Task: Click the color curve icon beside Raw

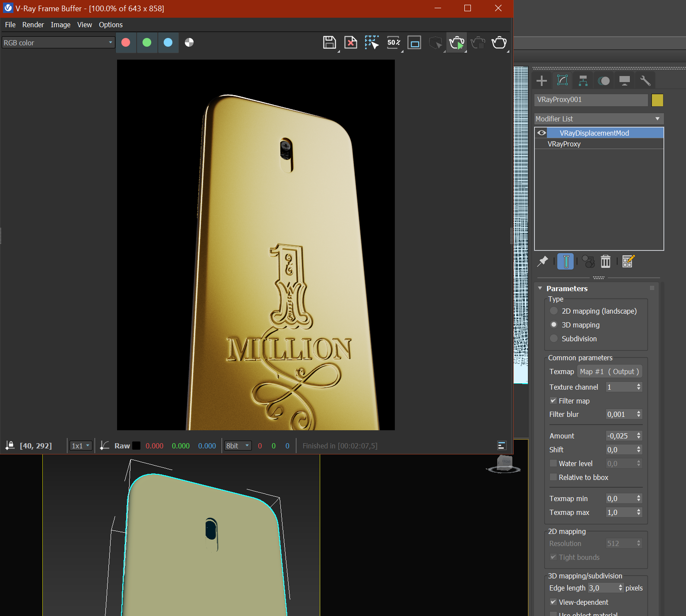Action: pos(104,446)
